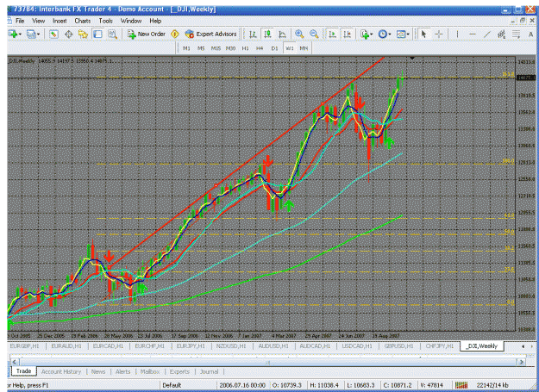Select the Fibonacci Retracement tool
The height and width of the screenshot is (392, 539).
click(516, 34)
